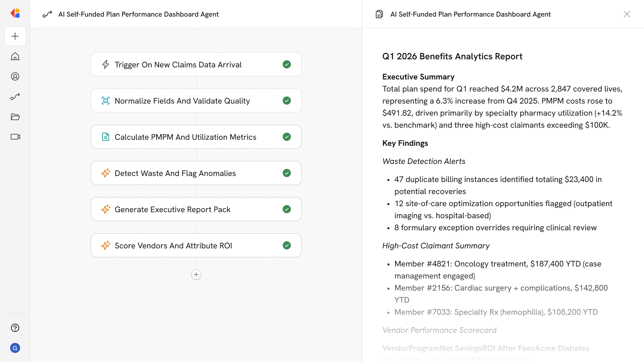This screenshot has height=362, width=644.
Task: Open the folder icon in sidebar
Action: click(x=15, y=117)
